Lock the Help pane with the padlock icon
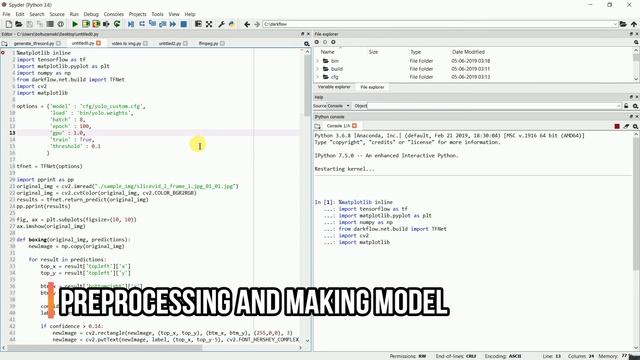The height and width of the screenshot is (360, 640). pos(626,106)
